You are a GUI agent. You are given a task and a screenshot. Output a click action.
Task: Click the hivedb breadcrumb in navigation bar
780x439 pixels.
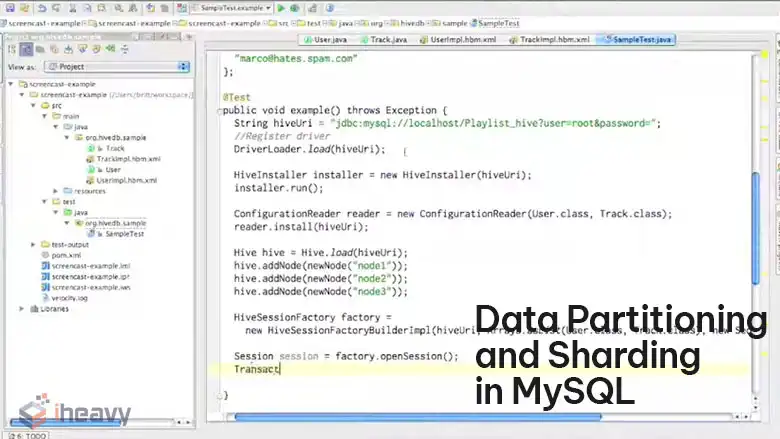tap(412, 23)
